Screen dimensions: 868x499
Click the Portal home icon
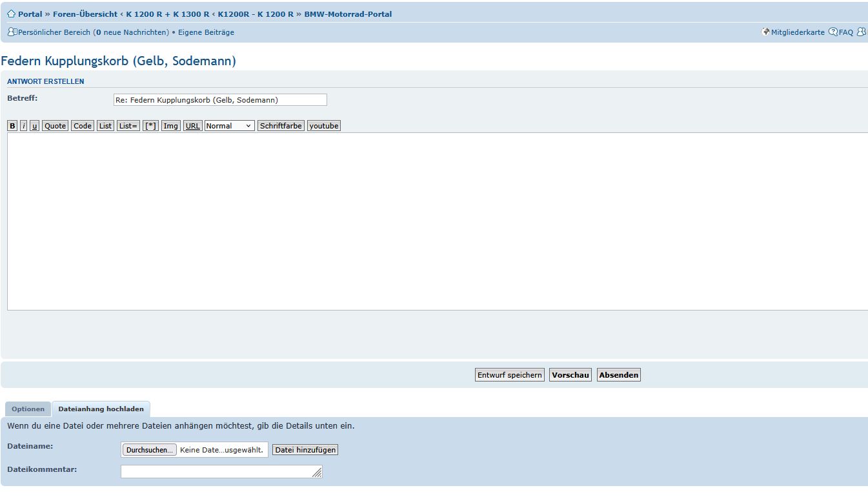click(11, 14)
